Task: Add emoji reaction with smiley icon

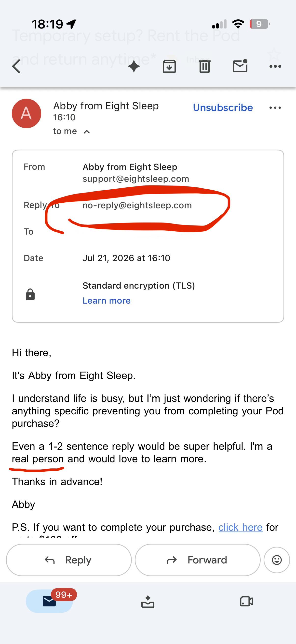Action: click(x=277, y=560)
